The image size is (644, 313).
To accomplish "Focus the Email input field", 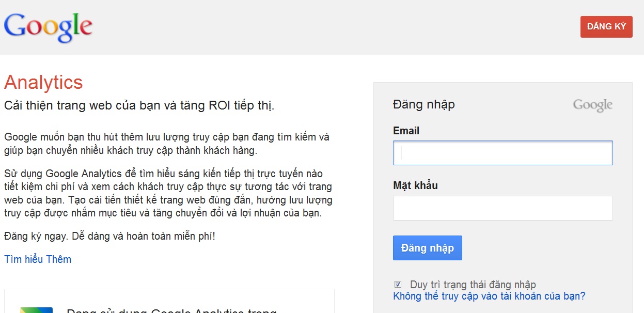I will [503, 153].
